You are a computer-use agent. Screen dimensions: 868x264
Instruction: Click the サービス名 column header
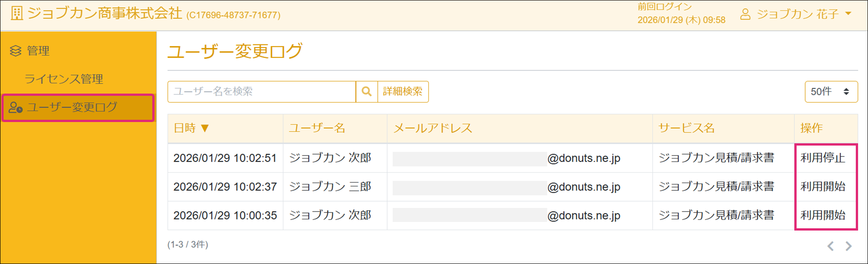(x=686, y=128)
